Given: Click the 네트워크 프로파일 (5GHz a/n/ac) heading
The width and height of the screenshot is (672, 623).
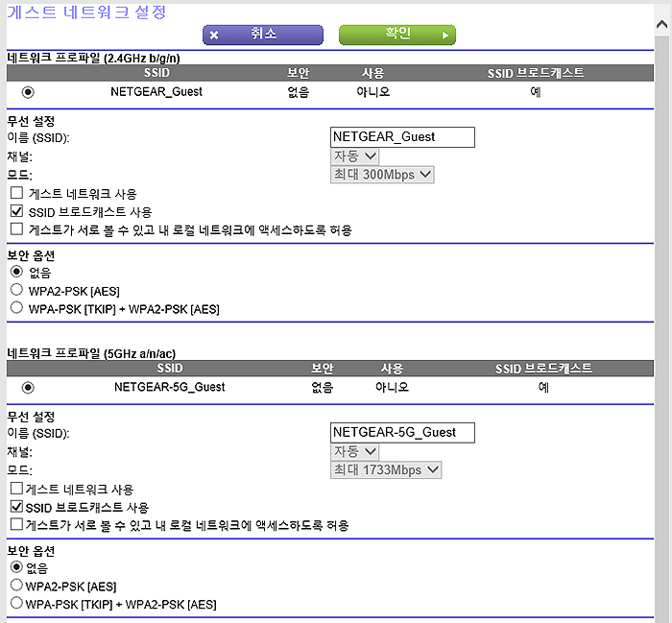Looking at the screenshot, I should coord(91,353).
